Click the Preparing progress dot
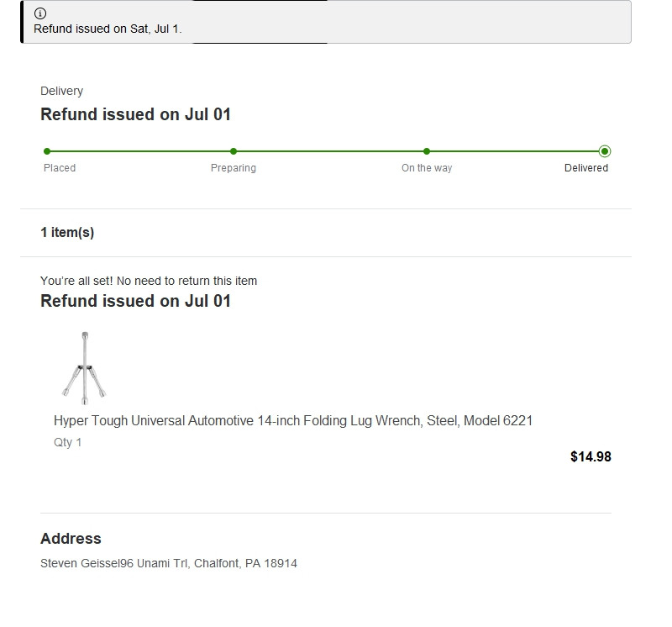This screenshot has width=672, height=627. coord(234,151)
